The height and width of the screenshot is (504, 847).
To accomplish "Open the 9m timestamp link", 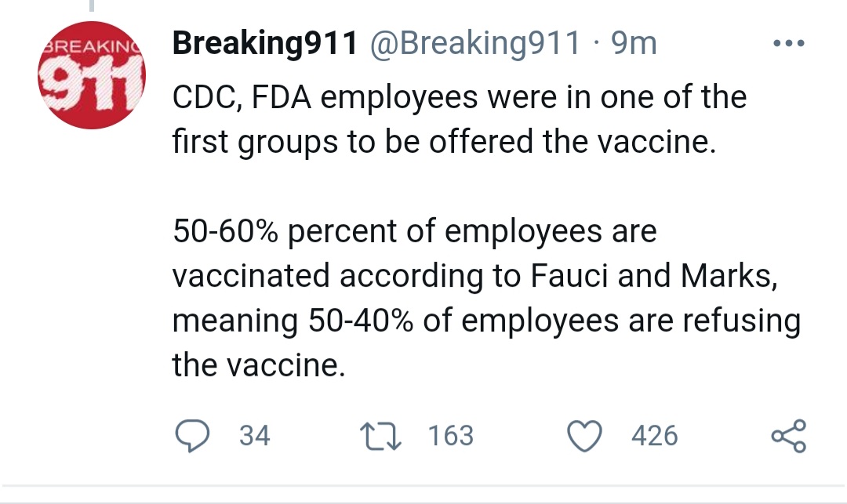I will tap(634, 43).
